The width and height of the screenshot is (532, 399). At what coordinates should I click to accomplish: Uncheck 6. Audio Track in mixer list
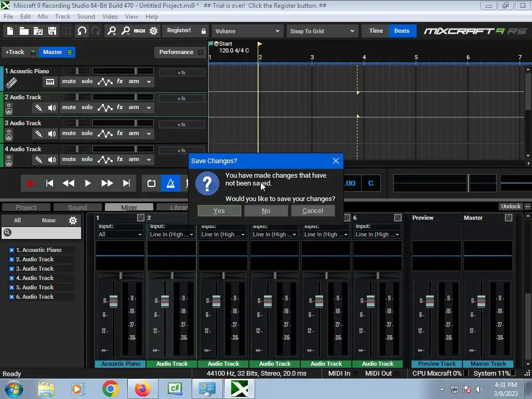[x=11, y=297]
